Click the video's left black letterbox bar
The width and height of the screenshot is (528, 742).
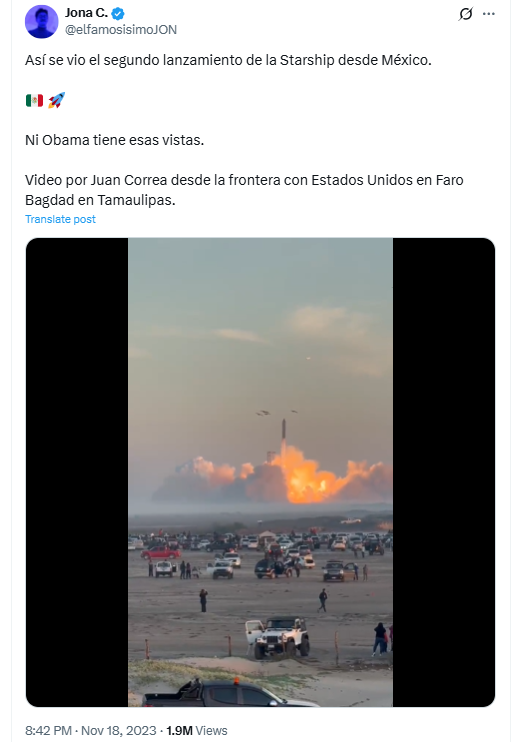pyautogui.click(x=77, y=472)
